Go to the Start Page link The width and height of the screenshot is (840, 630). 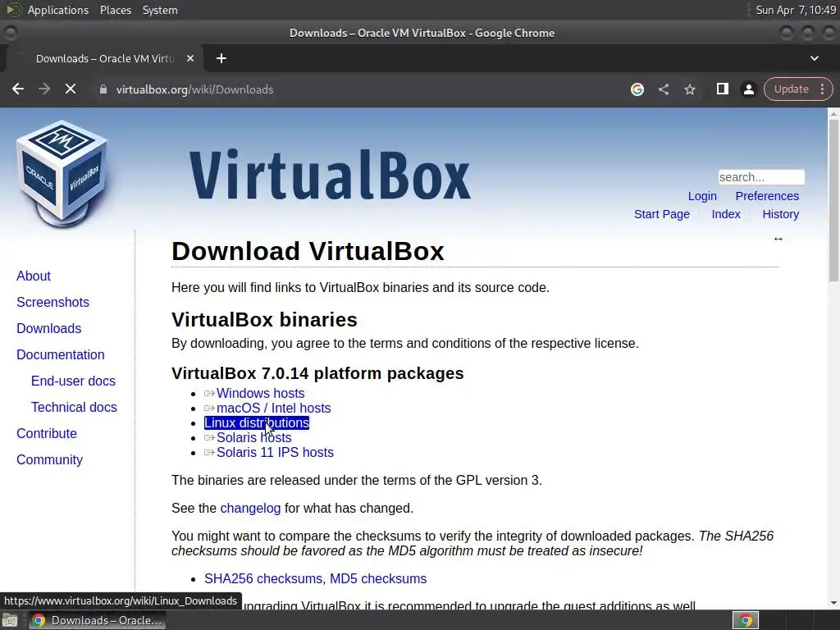662,214
